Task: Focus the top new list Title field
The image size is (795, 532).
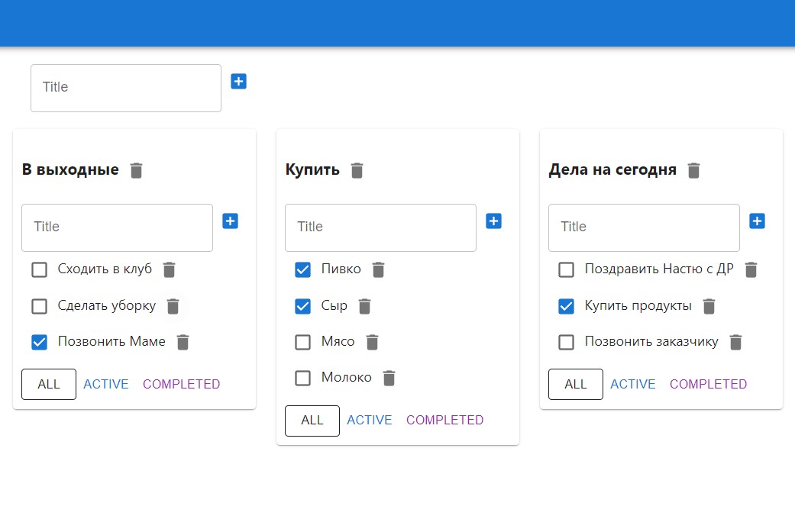Action: point(126,88)
